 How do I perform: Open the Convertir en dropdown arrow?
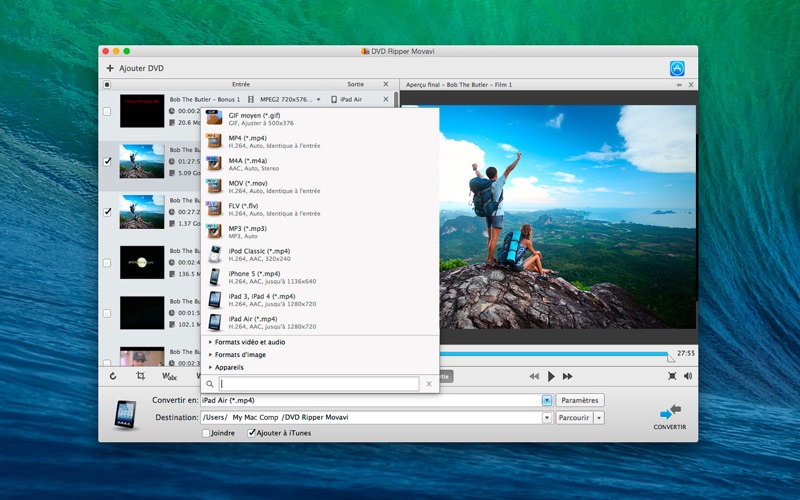pos(547,400)
